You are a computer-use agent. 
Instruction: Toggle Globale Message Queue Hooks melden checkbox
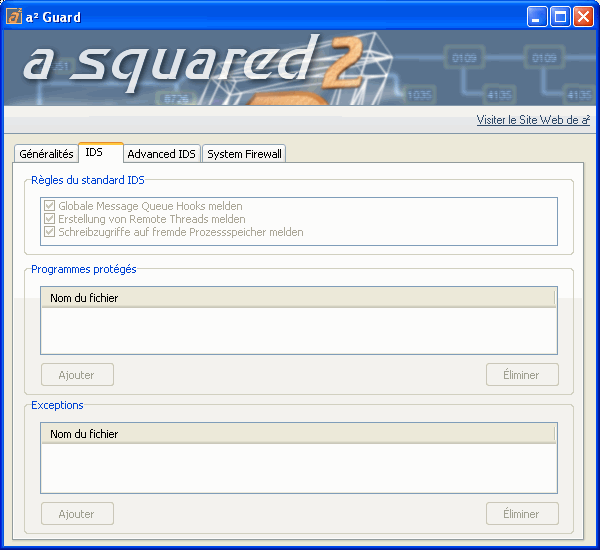coord(49,206)
